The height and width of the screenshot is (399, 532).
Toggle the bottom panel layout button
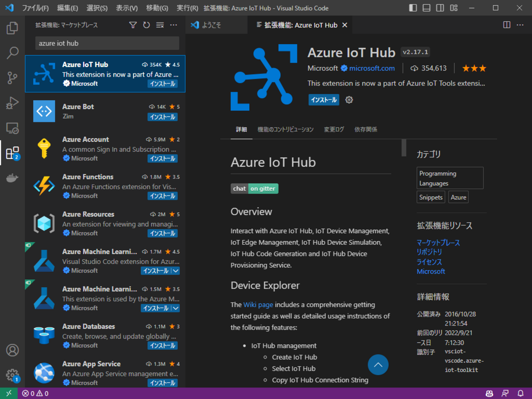(426, 8)
